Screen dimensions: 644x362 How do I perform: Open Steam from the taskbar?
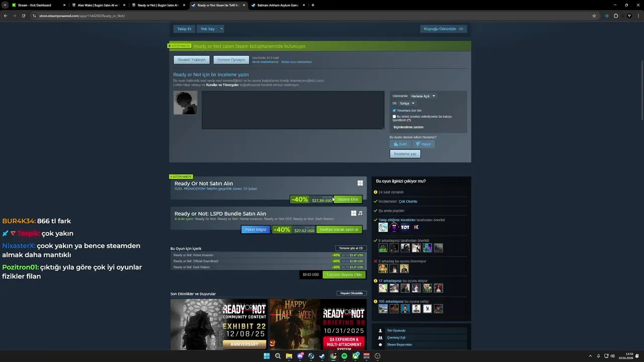(322, 356)
